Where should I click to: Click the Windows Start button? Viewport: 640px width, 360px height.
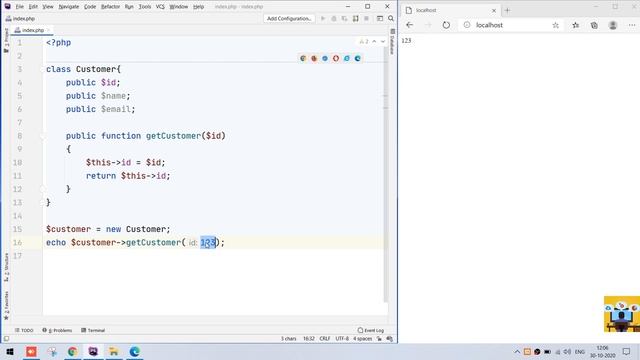tap(10, 351)
